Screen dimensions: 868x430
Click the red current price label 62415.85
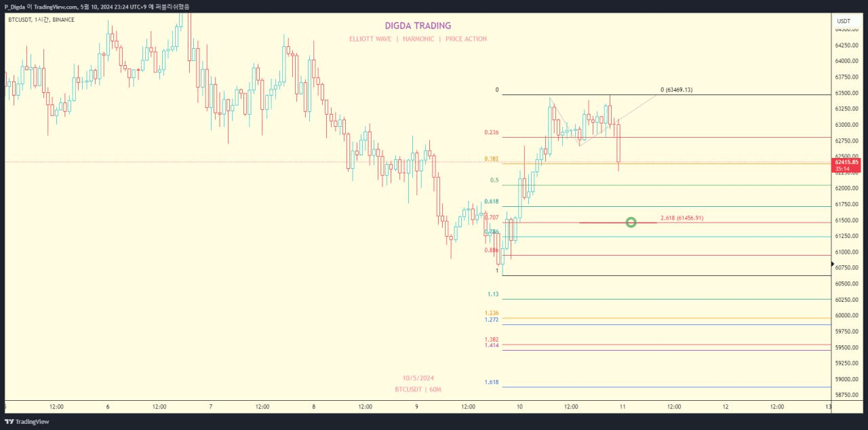tap(847, 163)
